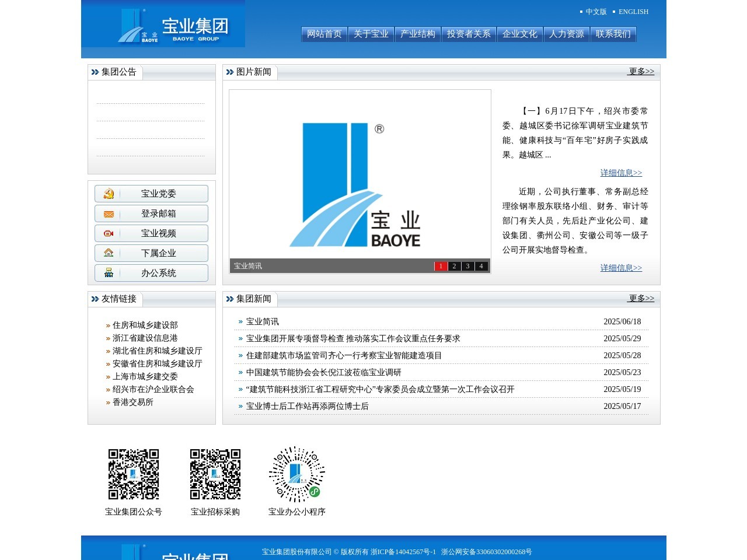Switch slideshow to slide 4

(x=481, y=266)
